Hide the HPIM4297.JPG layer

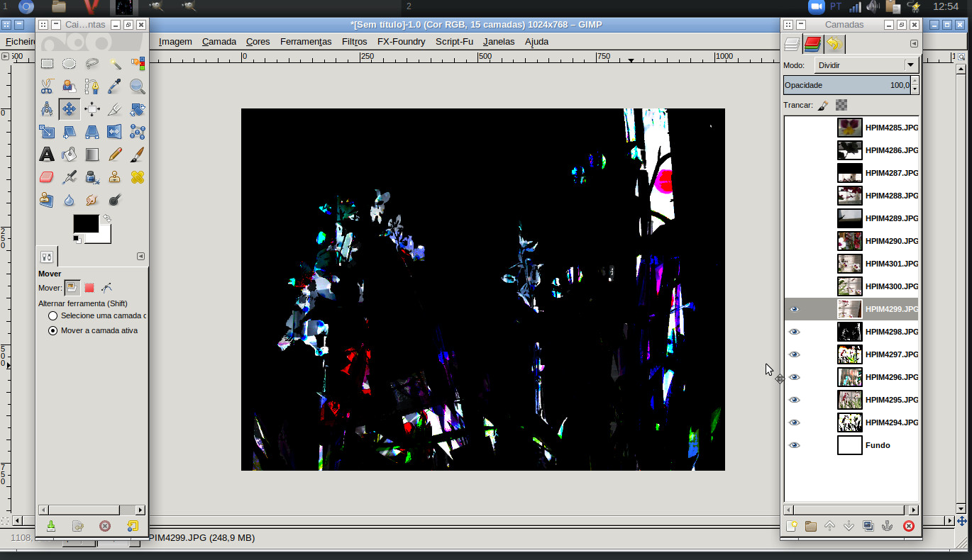click(x=795, y=354)
